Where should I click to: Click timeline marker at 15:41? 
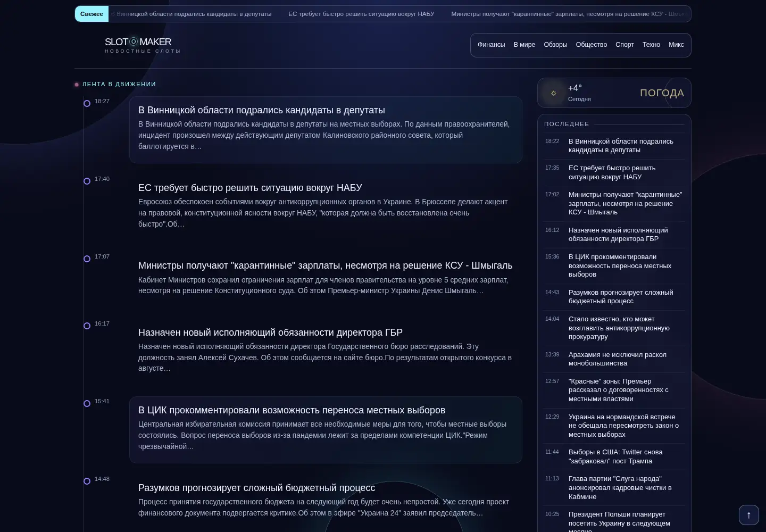point(87,403)
